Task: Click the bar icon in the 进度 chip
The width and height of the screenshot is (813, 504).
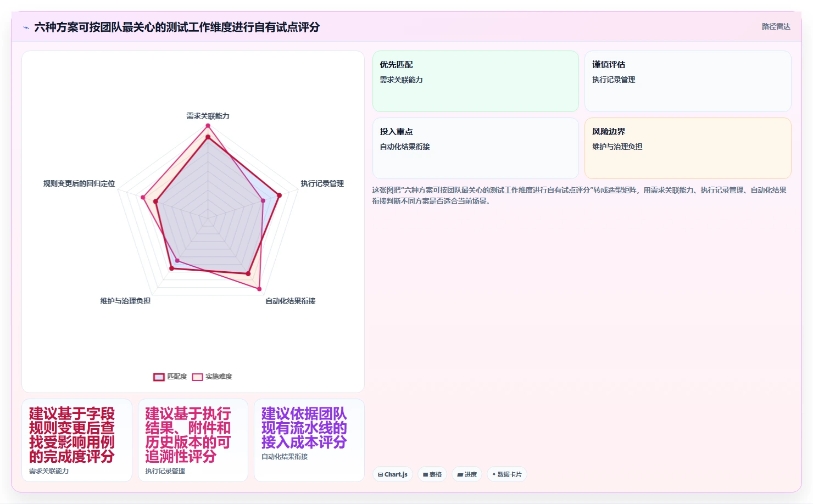Action: (460, 474)
